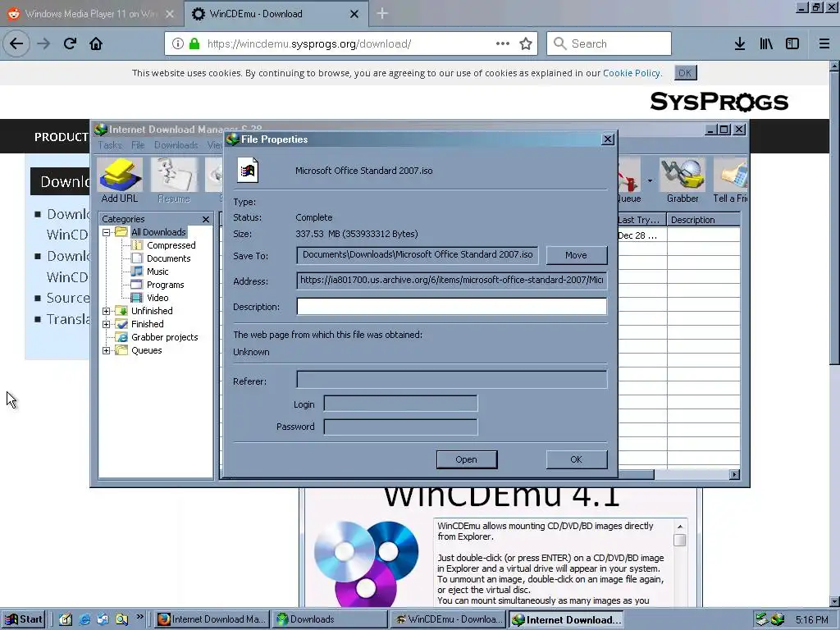Reload the page in Firefox
The height and width of the screenshot is (630, 840).
(x=70, y=43)
